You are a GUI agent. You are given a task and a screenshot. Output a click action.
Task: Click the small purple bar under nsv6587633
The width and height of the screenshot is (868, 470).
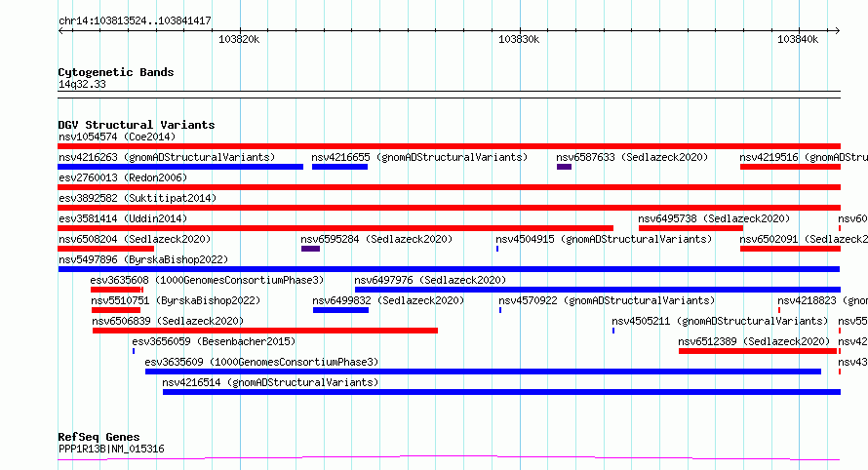tap(564, 167)
